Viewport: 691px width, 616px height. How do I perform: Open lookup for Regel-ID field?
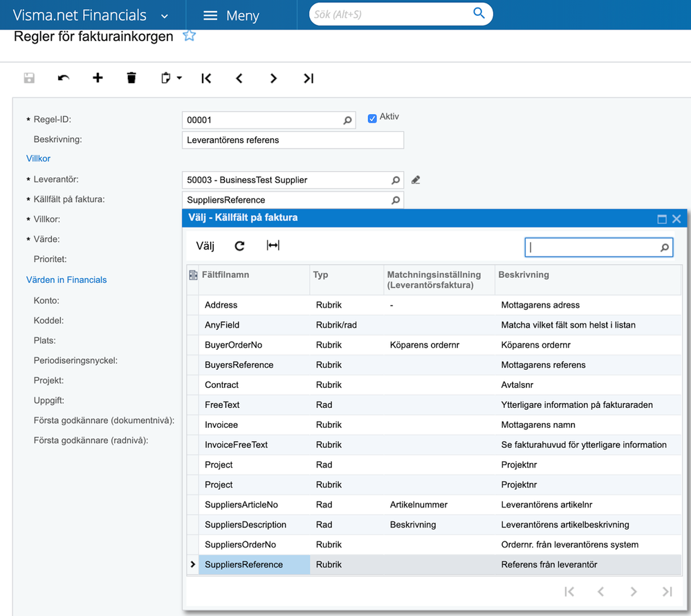[x=347, y=120]
